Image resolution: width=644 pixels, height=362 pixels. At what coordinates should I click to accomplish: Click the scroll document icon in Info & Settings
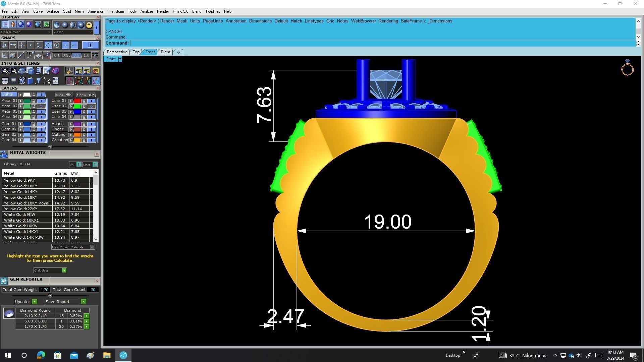tap(39, 71)
